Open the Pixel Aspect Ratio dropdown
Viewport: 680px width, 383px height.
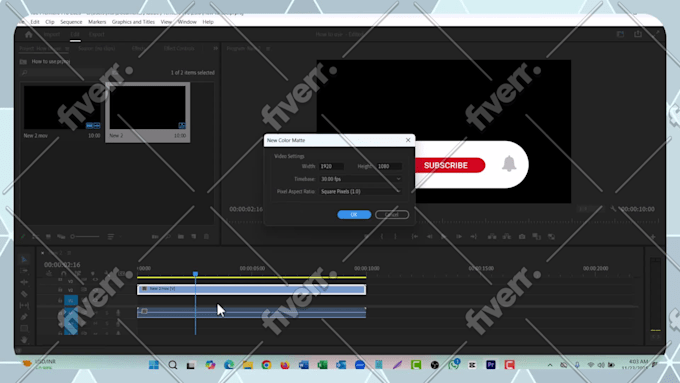point(360,191)
